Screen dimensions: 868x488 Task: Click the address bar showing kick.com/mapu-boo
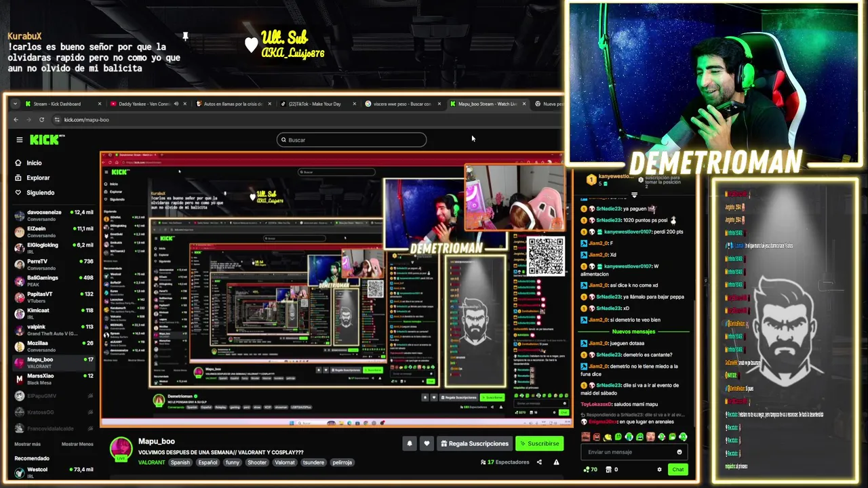[86, 120]
